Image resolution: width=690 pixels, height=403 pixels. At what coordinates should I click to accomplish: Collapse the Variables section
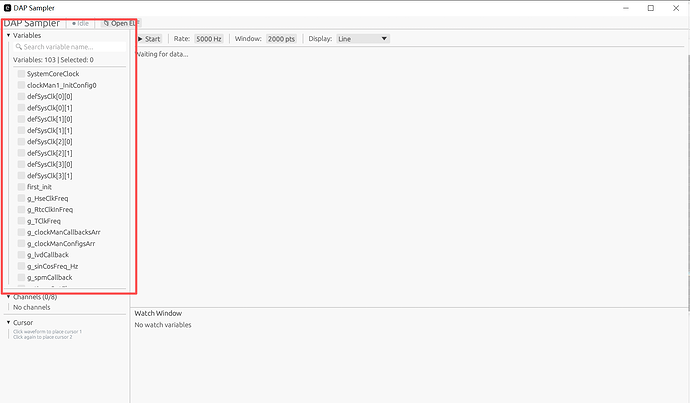tap(8, 35)
